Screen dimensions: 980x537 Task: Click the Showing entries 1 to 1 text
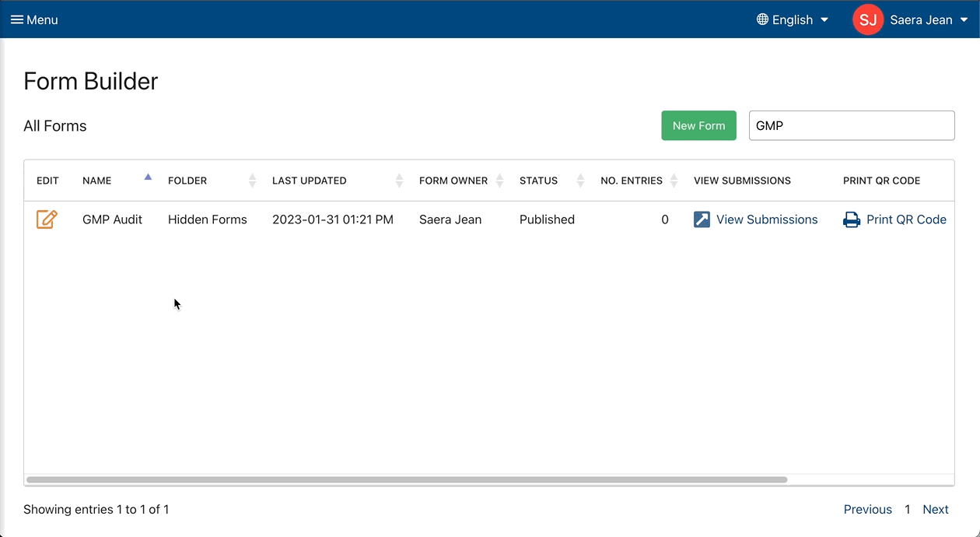[x=96, y=509]
